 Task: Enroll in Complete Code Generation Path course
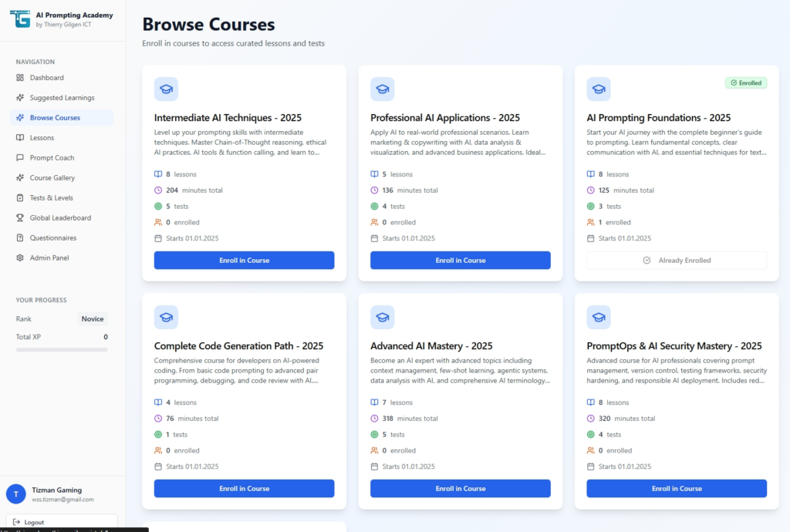[x=244, y=489]
